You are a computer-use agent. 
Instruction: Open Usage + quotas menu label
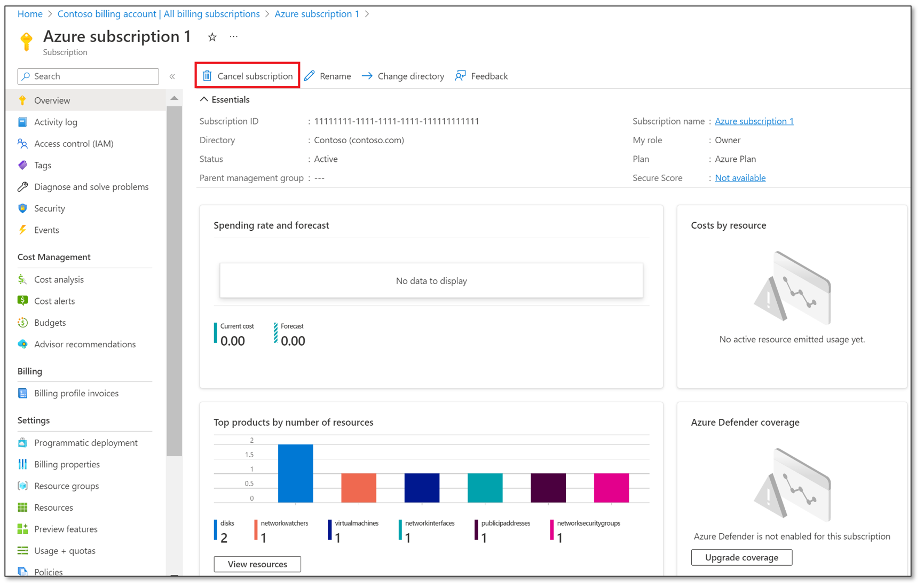tap(65, 551)
